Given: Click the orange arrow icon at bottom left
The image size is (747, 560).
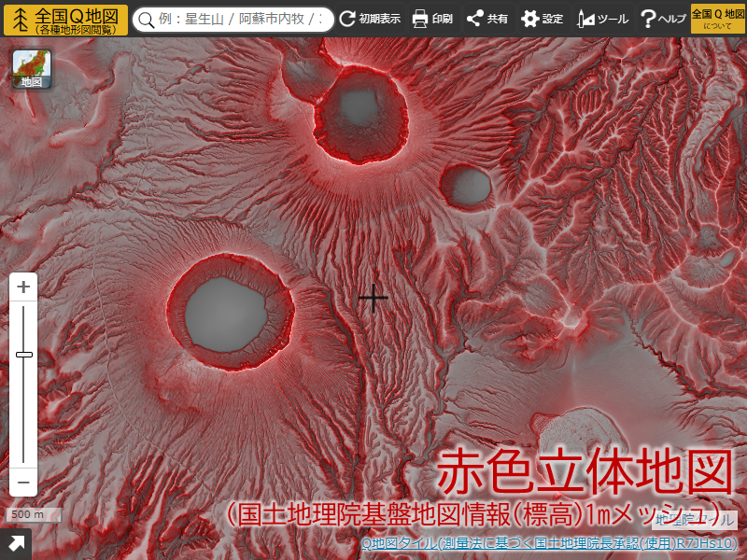Looking at the screenshot, I should (x=18, y=541).
